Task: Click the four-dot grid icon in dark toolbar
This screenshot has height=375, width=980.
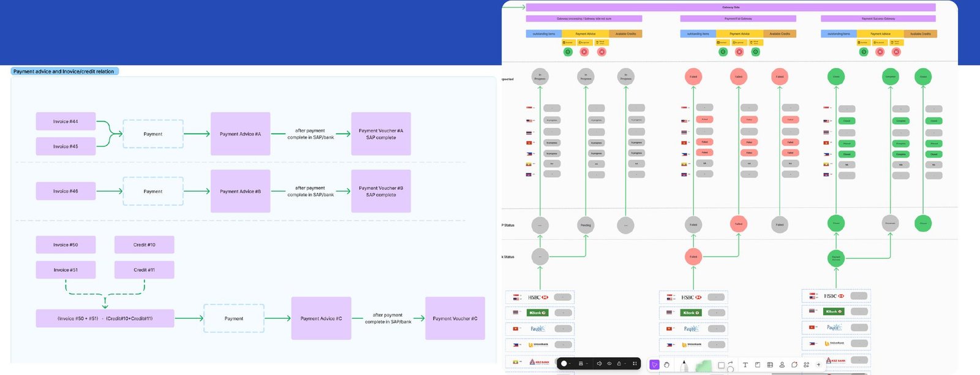Action: coord(635,363)
